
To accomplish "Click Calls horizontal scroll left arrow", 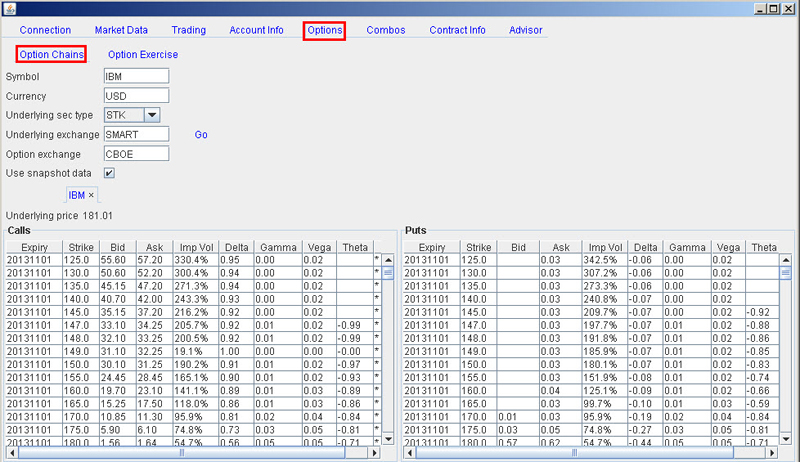I will (12, 452).
